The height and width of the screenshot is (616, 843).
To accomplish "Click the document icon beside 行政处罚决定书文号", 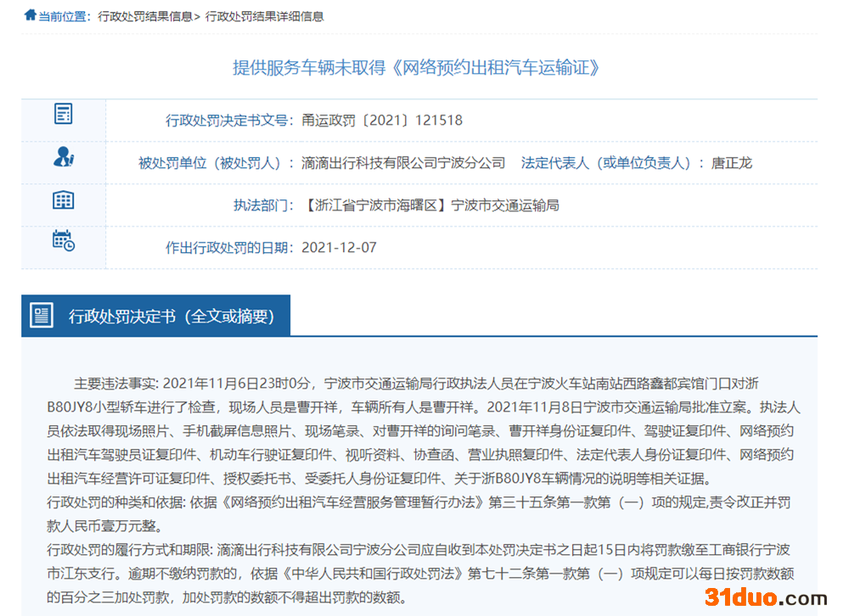I will pyautogui.click(x=63, y=114).
